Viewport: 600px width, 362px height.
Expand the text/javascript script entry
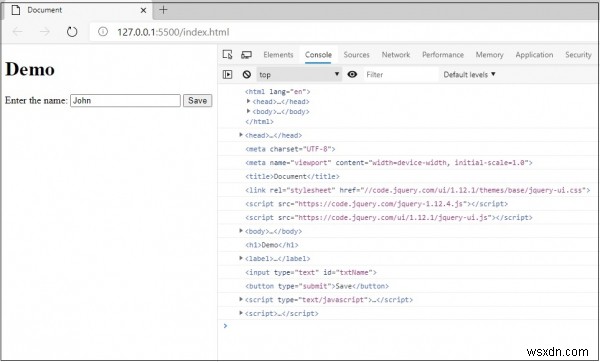(x=241, y=299)
